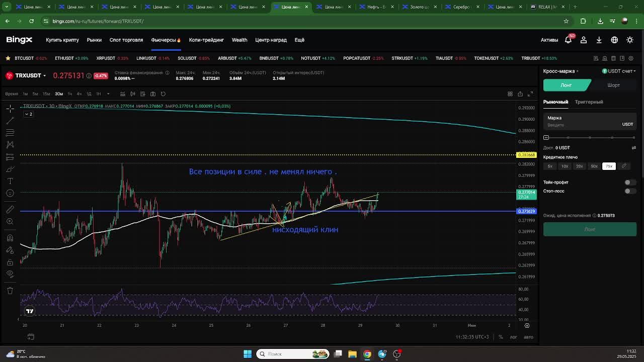
Task: Set leverage to 50x
Action: pyautogui.click(x=594, y=166)
